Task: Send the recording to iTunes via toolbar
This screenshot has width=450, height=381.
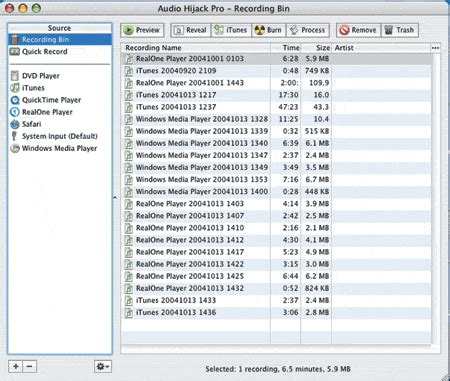Action: (231, 30)
